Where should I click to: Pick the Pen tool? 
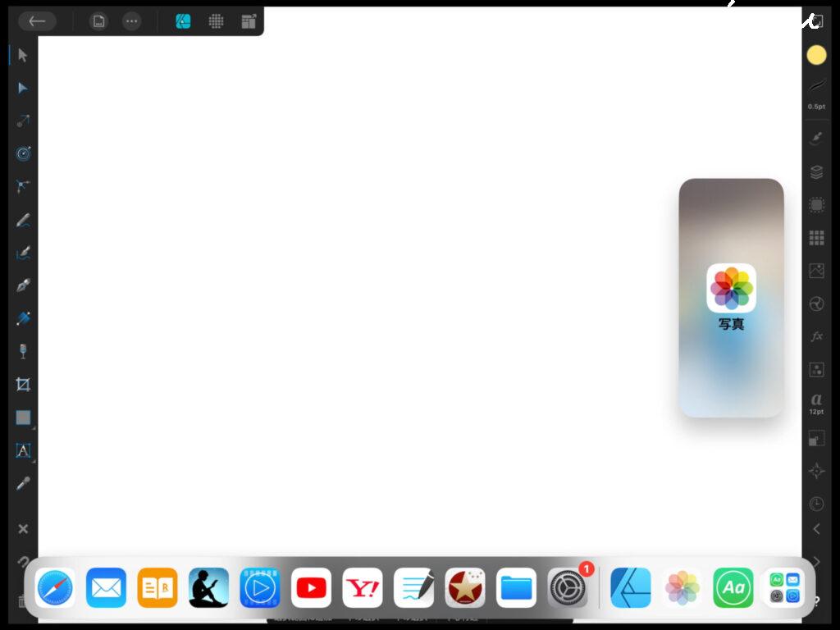click(23, 285)
